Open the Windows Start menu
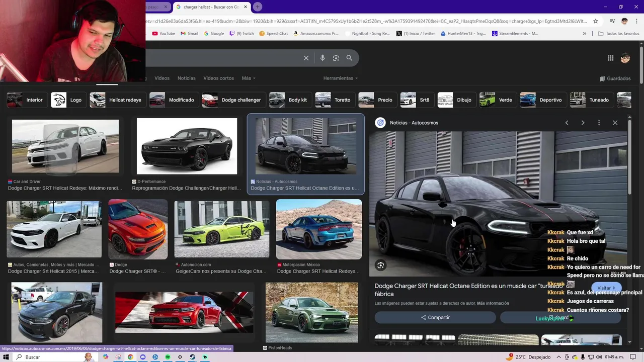644x362 pixels. (x=7, y=357)
